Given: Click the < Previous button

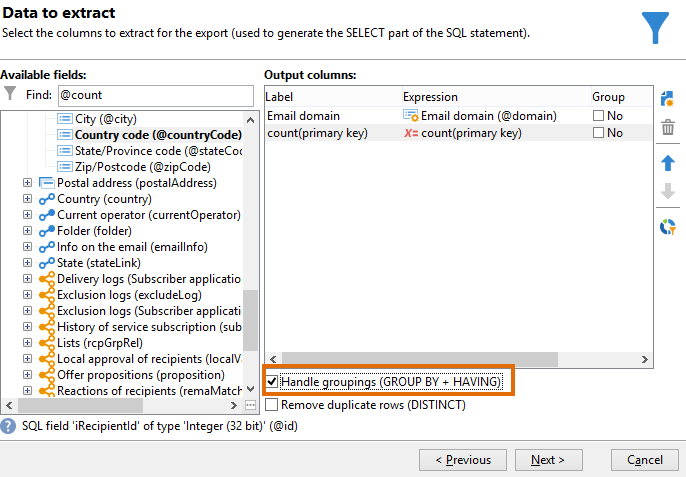Looking at the screenshot, I should [x=463, y=460].
